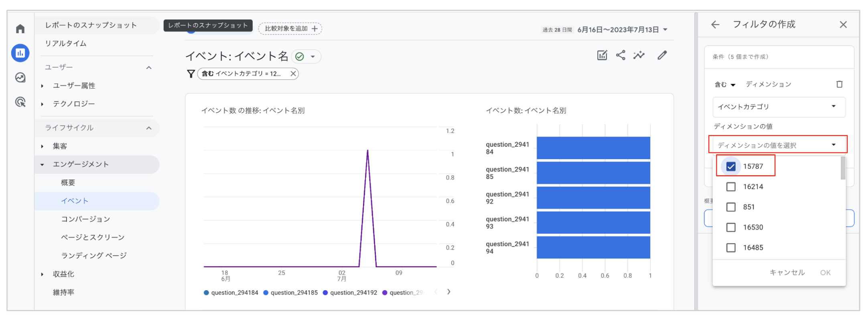868x319 pixels.
Task: Click the customize report chart-edit icon
Action: click(x=602, y=55)
